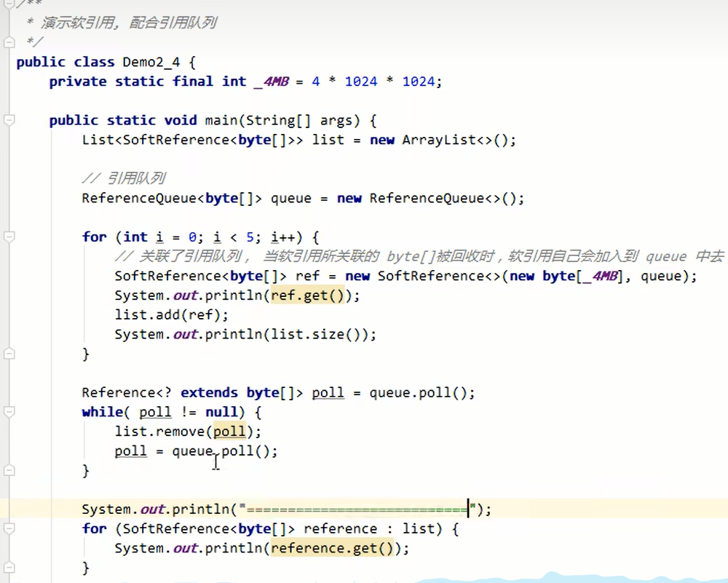
Task: Click the "======" string literal in println
Action: click(357, 509)
